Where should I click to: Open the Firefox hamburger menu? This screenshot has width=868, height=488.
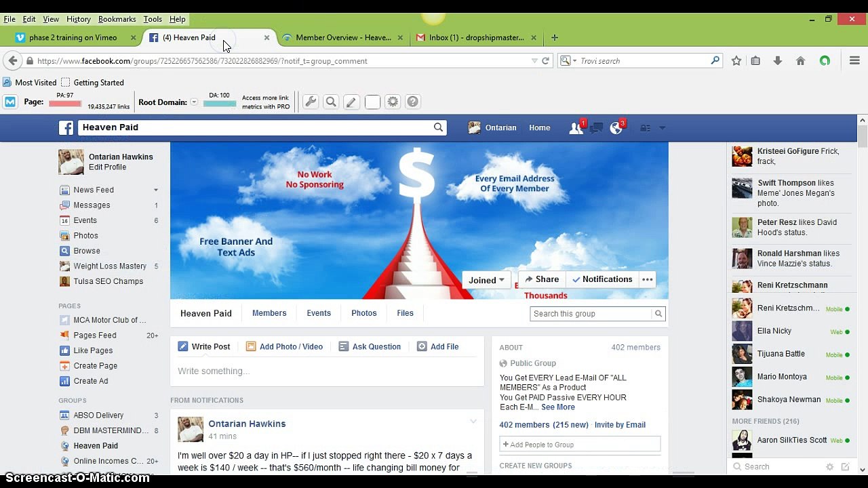pos(855,61)
